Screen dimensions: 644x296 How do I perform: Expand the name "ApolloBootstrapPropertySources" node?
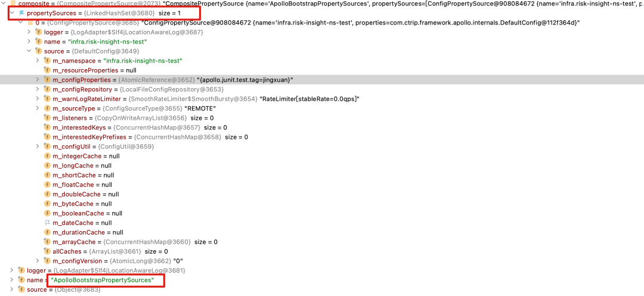[11, 280]
